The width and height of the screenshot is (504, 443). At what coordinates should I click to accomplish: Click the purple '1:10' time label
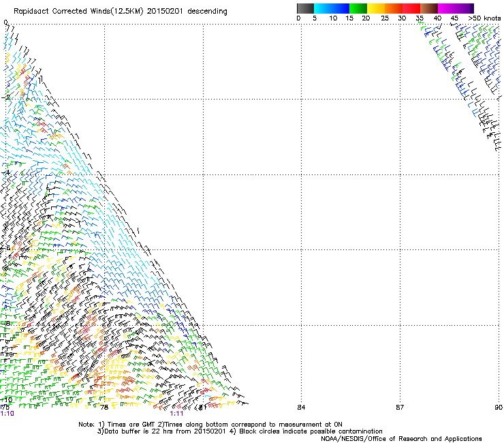tap(7, 414)
